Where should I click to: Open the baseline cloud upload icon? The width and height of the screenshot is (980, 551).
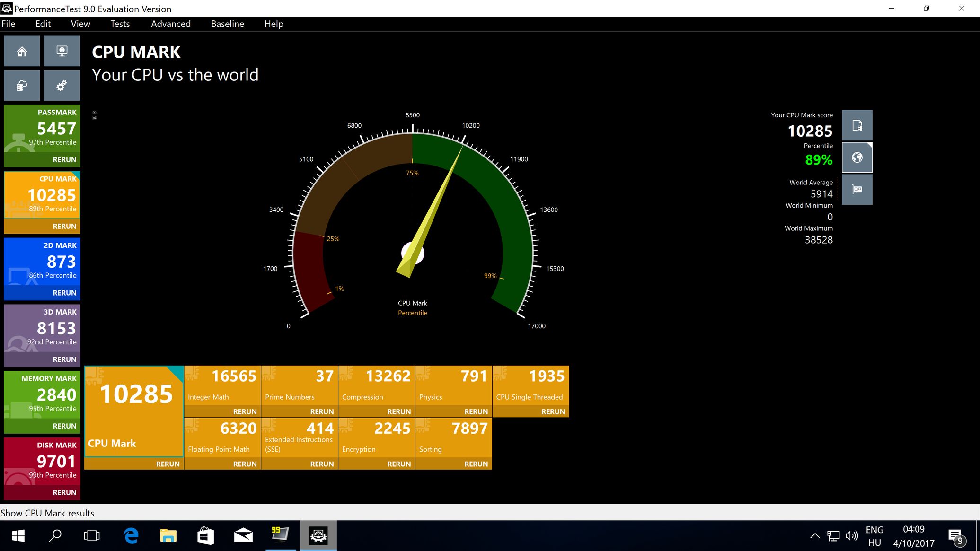(22, 86)
